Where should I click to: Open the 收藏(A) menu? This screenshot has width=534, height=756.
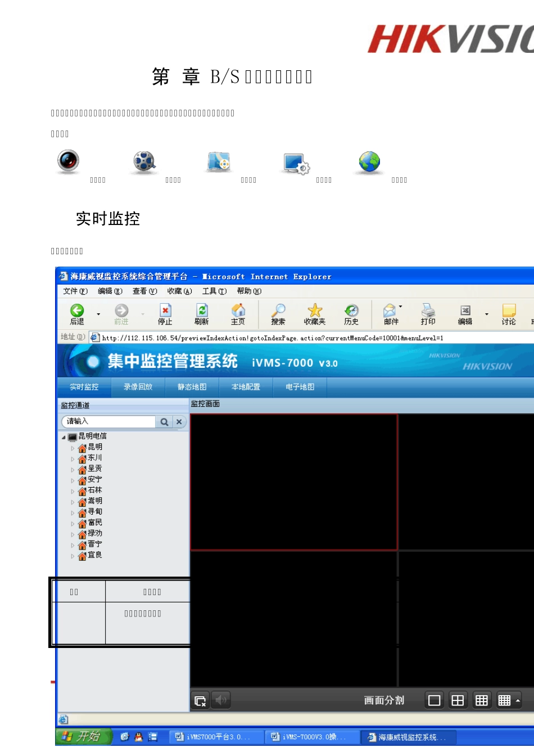[x=179, y=291]
